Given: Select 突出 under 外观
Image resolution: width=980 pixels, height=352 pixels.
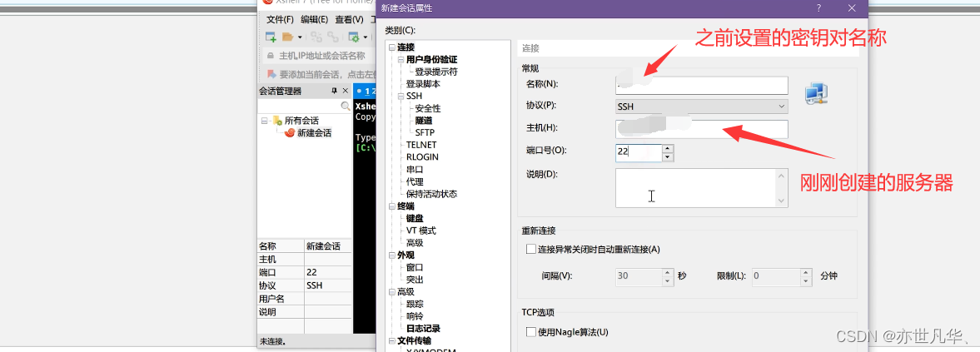Looking at the screenshot, I should click(x=415, y=280).
